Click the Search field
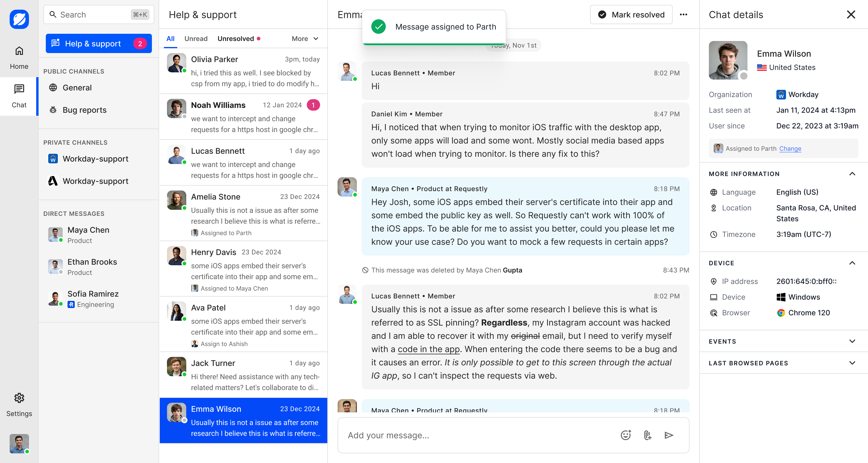 tap(99, 14)
